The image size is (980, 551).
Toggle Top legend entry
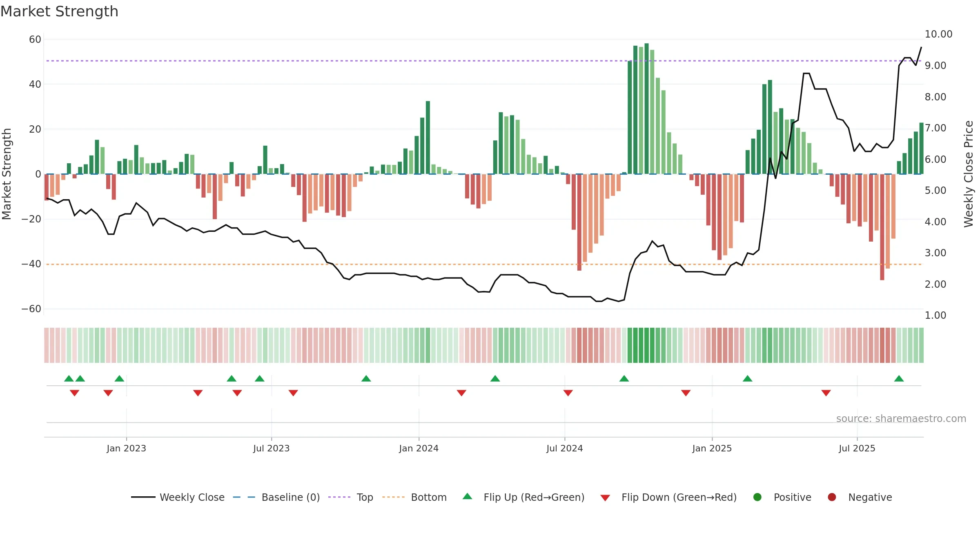351,497
